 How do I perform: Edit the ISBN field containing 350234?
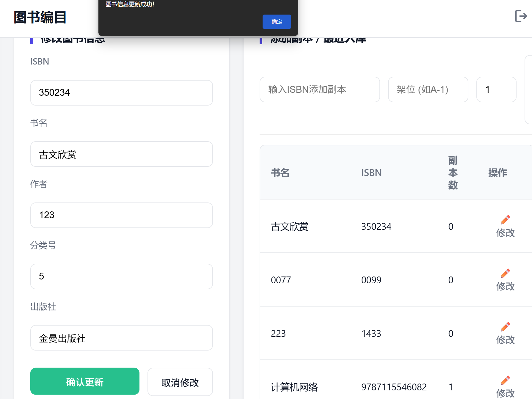pyautogui.click(x=121, y=93)
